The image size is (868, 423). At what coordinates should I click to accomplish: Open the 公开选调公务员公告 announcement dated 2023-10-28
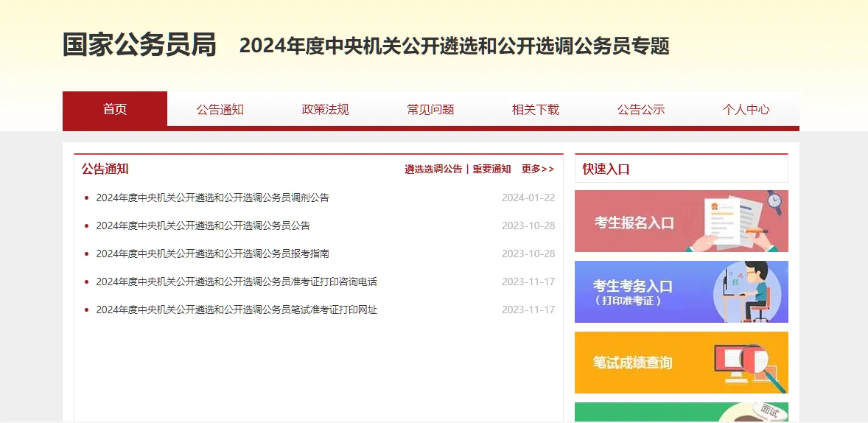tap(203, 226)
